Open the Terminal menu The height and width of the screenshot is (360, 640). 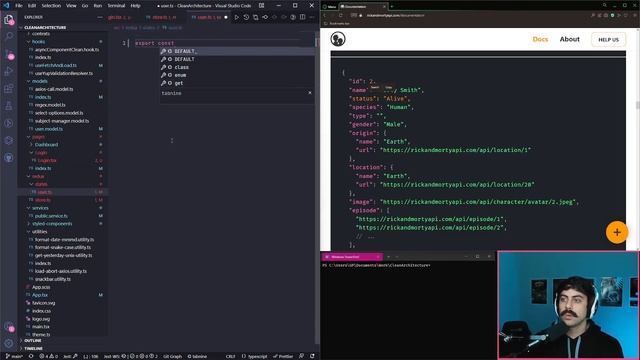[x=116, y=6]
